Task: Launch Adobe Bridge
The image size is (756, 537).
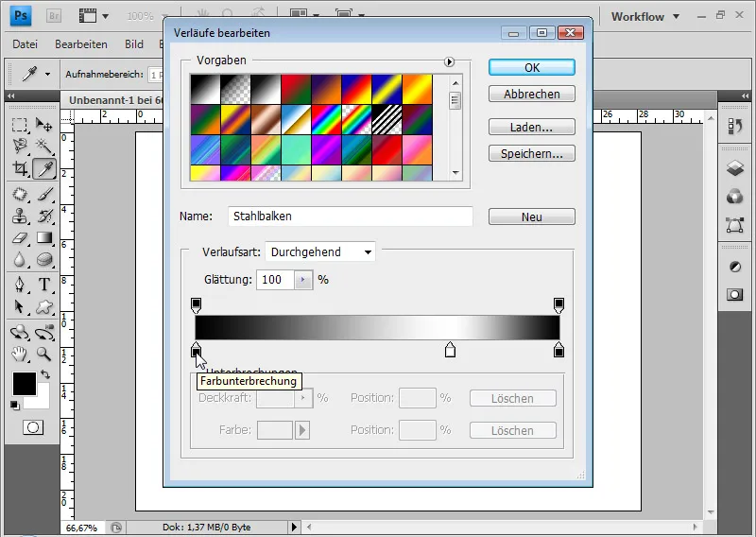Action: pos(54,16)
